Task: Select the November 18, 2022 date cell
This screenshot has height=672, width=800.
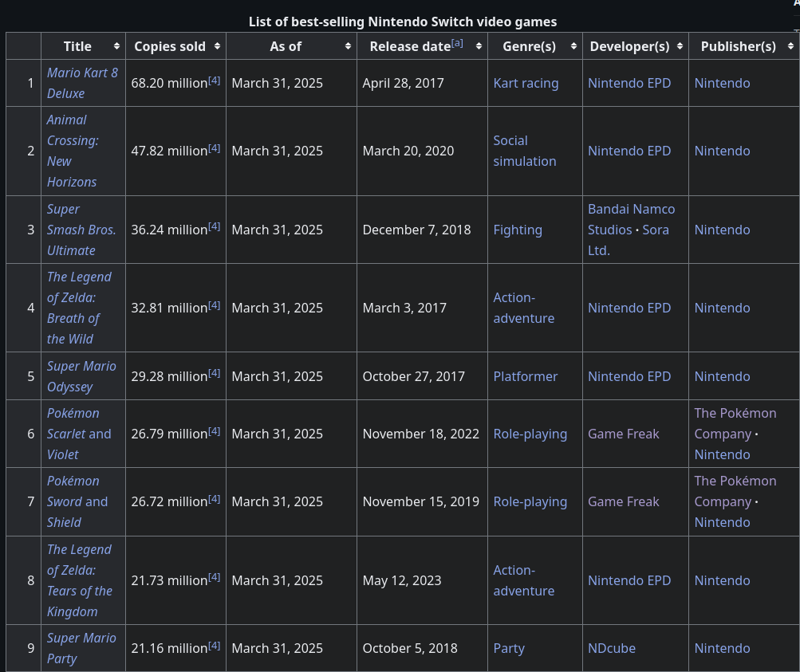Action: point(422,434)
